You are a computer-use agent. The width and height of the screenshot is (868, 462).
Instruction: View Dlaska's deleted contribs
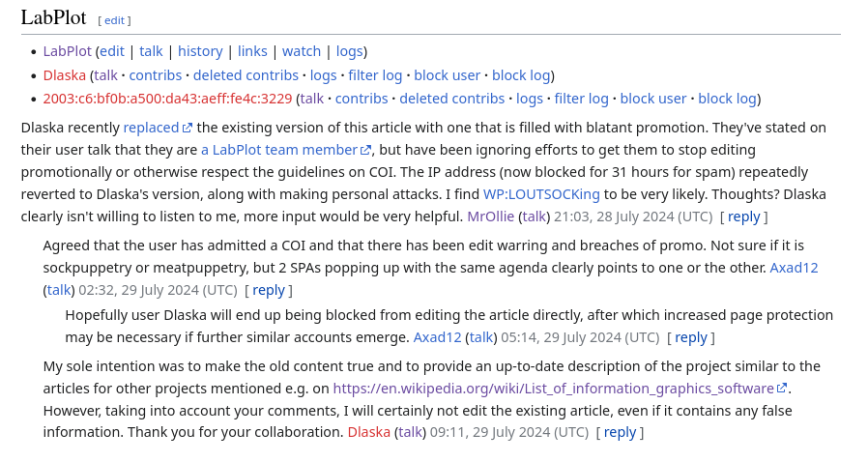246,74
